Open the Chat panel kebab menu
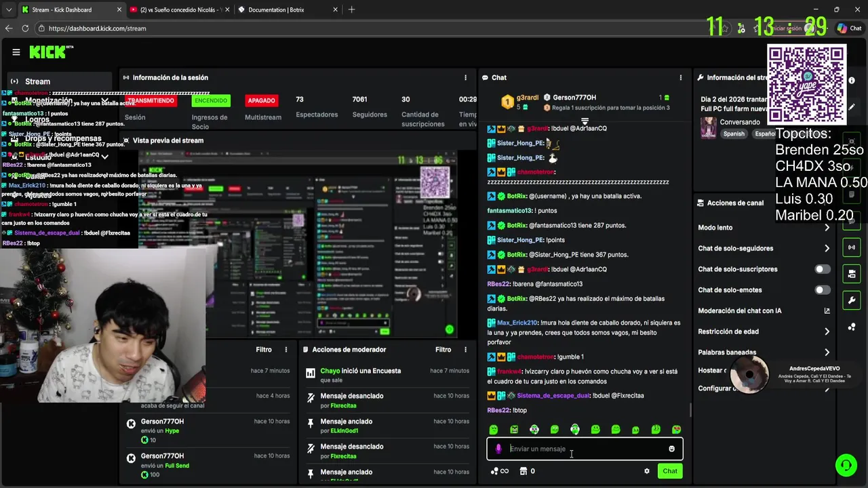The image size is (868, 488). pos(680,78)
